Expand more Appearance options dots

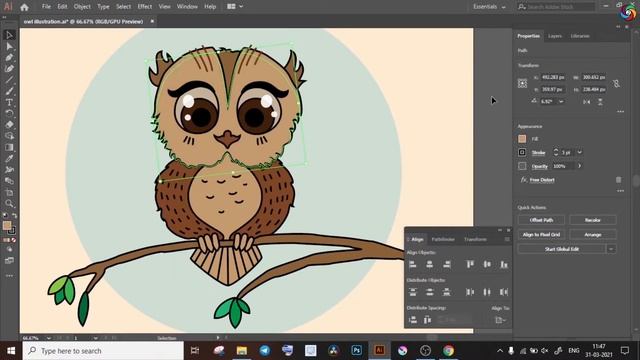[620, 191]
